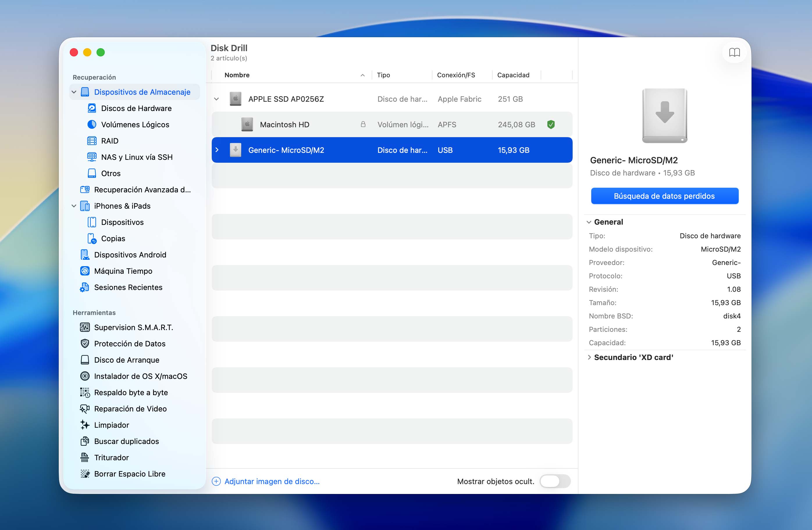Click the Otros drive icon

91,173
